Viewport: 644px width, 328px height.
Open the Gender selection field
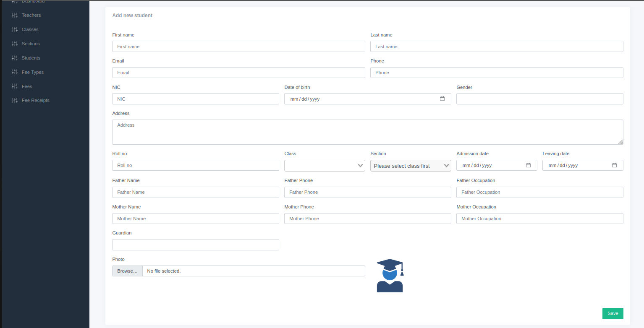(x=539, y=99)
